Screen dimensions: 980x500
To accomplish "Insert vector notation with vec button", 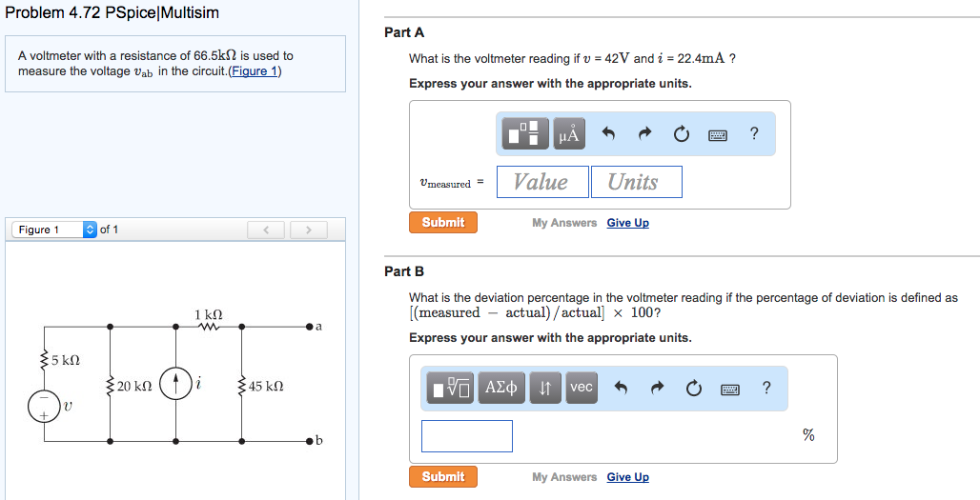I will coord(582,388).
